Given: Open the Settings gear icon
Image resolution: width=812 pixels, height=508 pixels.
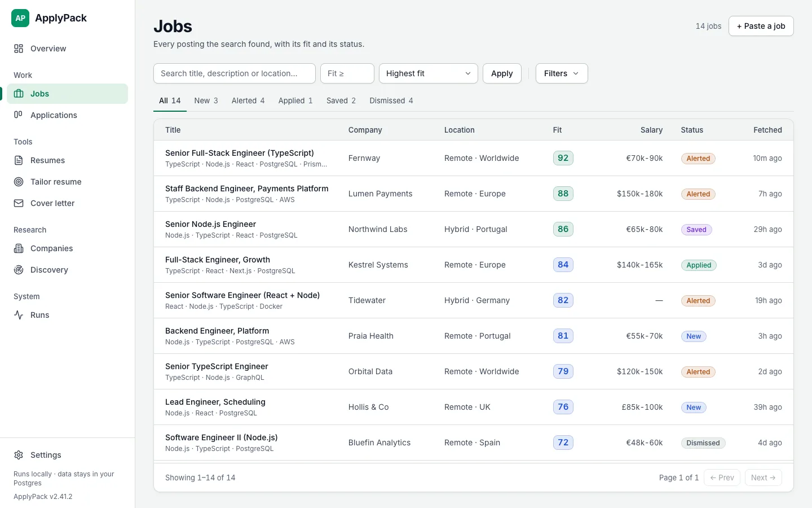Looking at the screenshot, I should pyautogui.click(x=19, y=455).
